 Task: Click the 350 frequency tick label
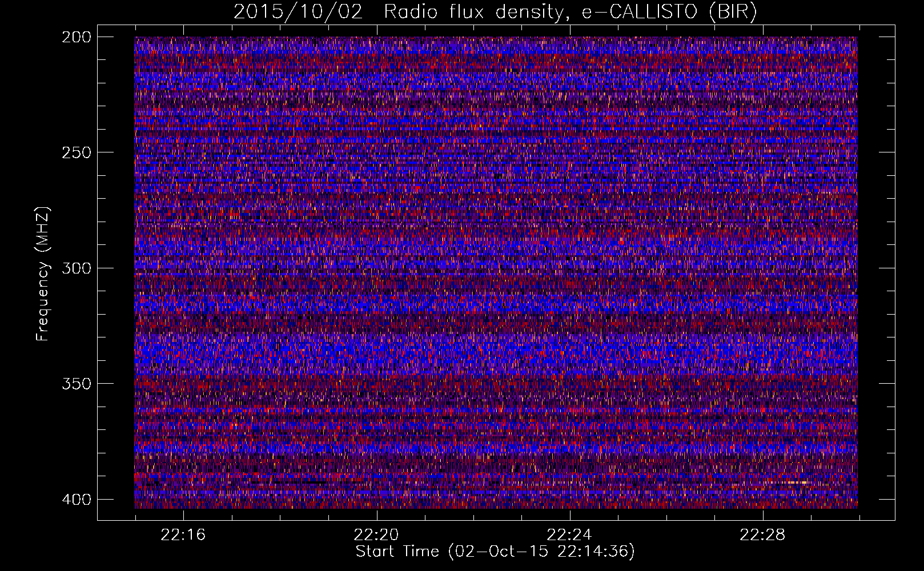(x=77, y=383)
